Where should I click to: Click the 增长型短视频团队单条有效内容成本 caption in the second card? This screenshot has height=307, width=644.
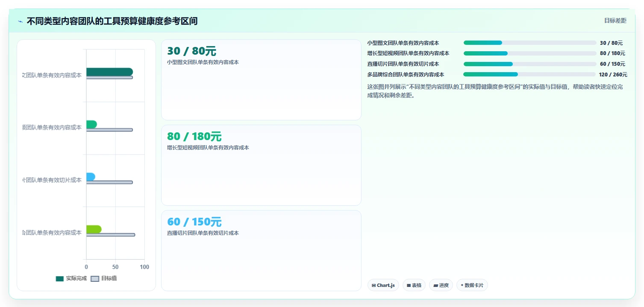click(208, 148)
